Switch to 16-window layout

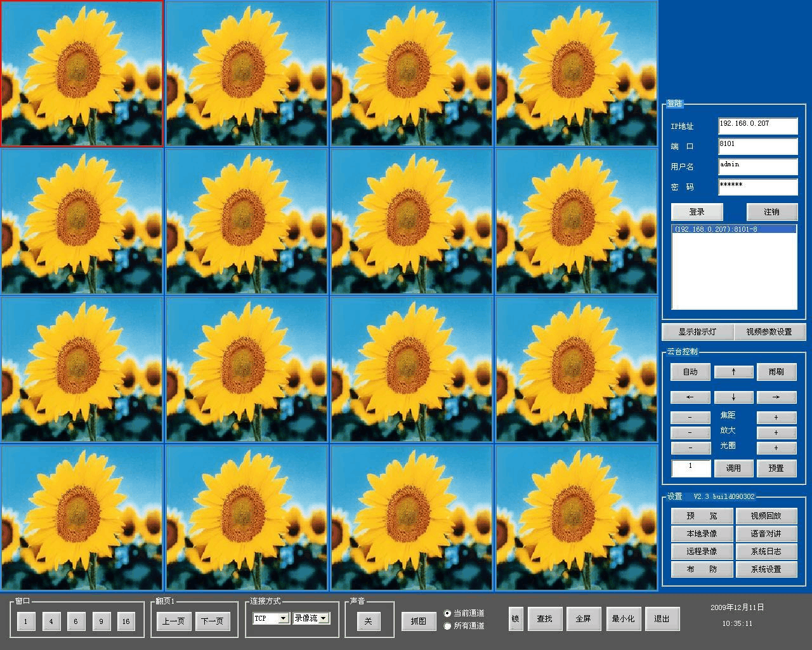[x=126, y=621]
